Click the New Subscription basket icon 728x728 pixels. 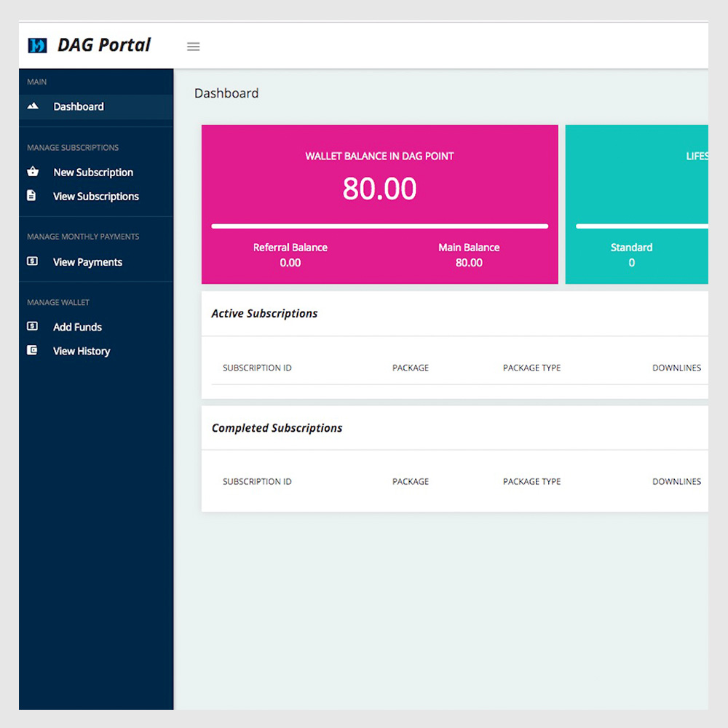pos(33,173)
